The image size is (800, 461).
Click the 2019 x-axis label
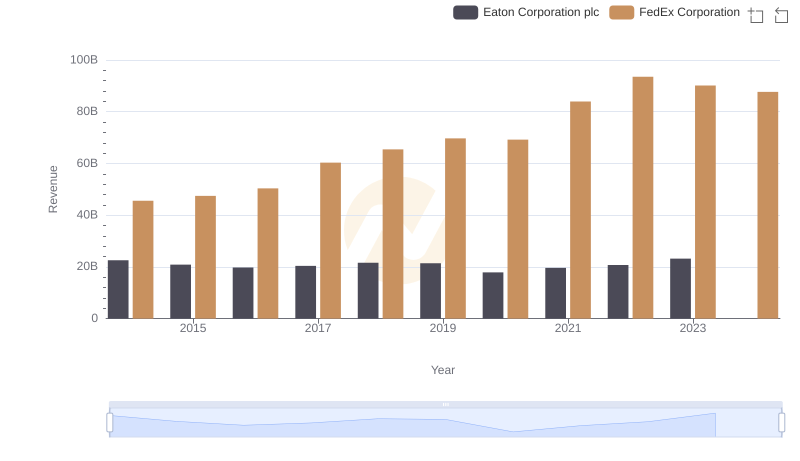click(x=443, y=328)
